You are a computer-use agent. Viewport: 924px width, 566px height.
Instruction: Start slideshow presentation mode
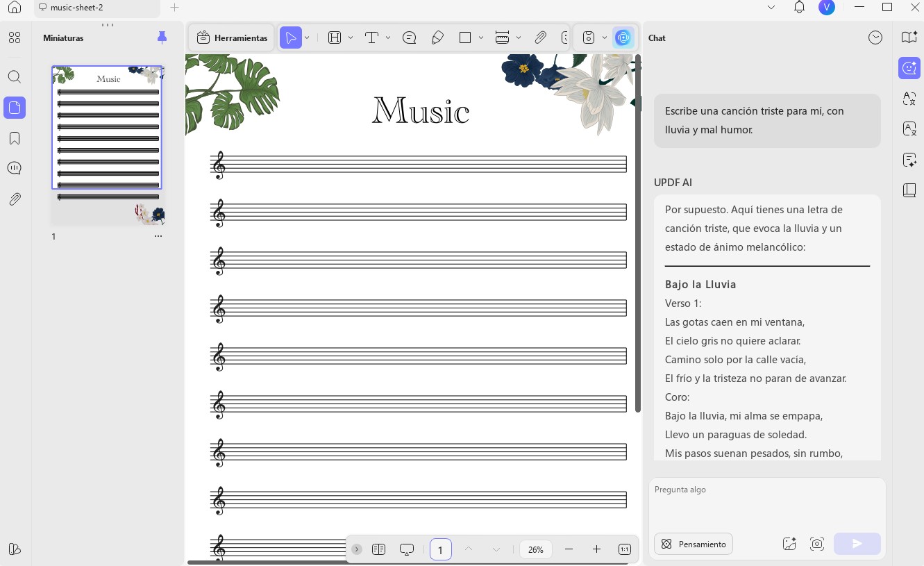(407, 549)
